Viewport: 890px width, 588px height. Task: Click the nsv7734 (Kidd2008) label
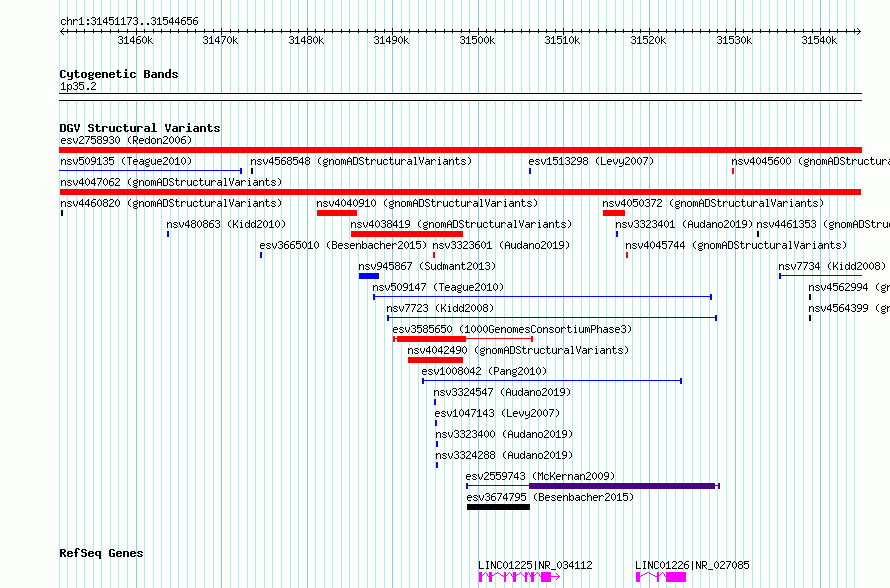point(832,266)
